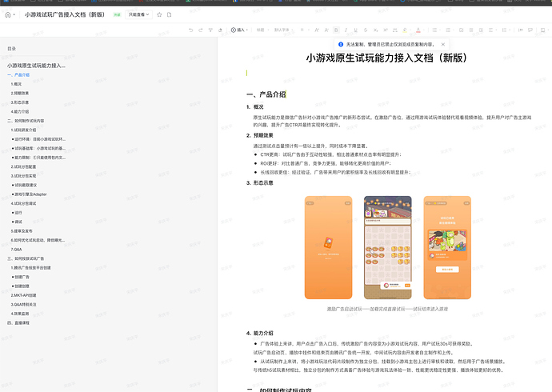Image resolution: width=552 pixels, height=392 pixels.
Task: Click the document copy icon beside the star
Action: (170, 14)
